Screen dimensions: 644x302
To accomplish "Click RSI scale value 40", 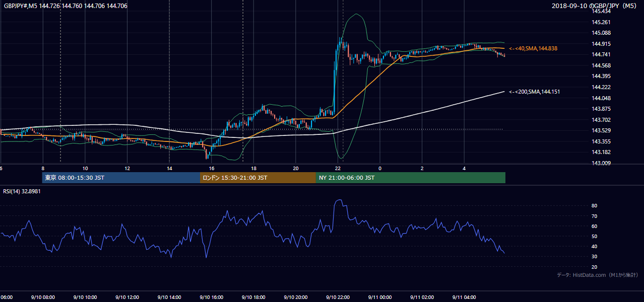I will [595, 246].
